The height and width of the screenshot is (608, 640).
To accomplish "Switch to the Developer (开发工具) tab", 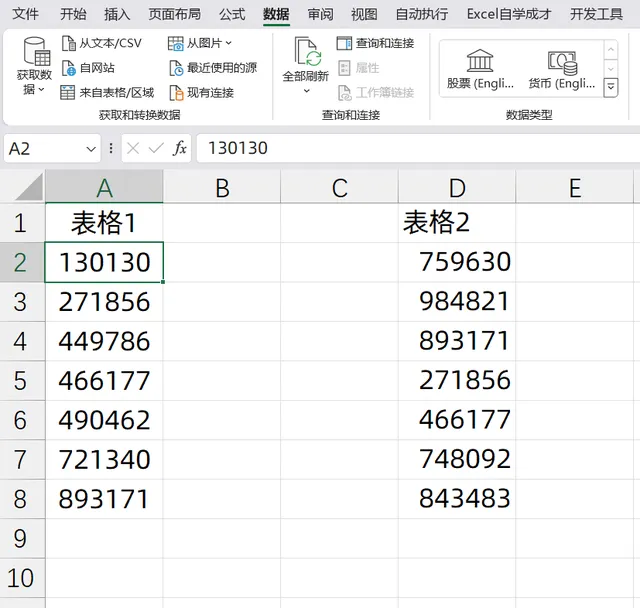I will [x=596, y=14].
